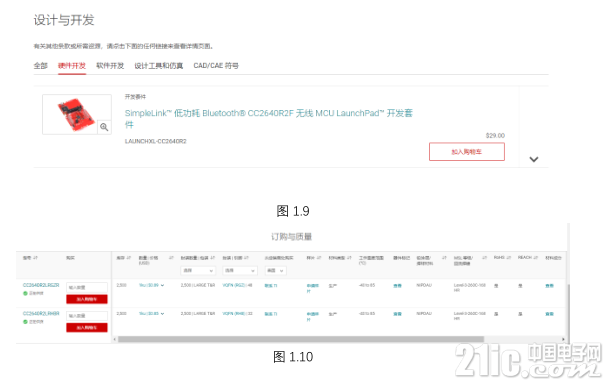Sort the package quantity/carrier column
This screenshot has height=386, width=609.
212,257
